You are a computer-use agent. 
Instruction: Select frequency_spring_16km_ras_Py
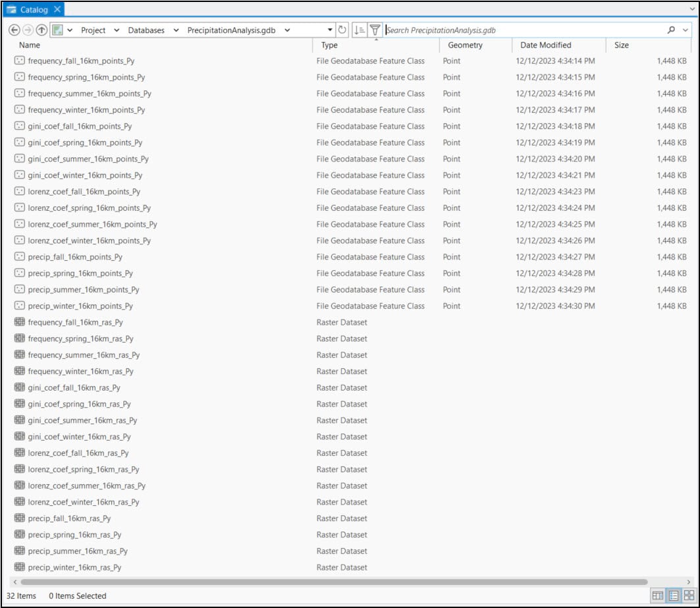point(80,339)
